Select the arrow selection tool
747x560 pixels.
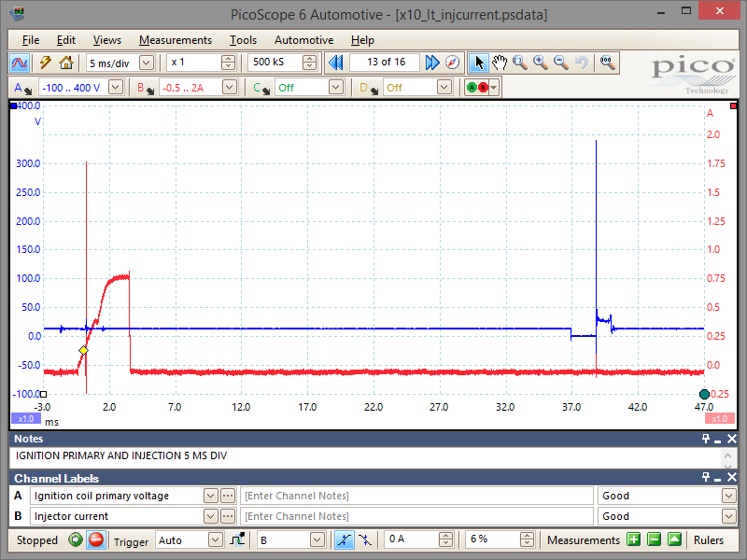coord(479,63)
